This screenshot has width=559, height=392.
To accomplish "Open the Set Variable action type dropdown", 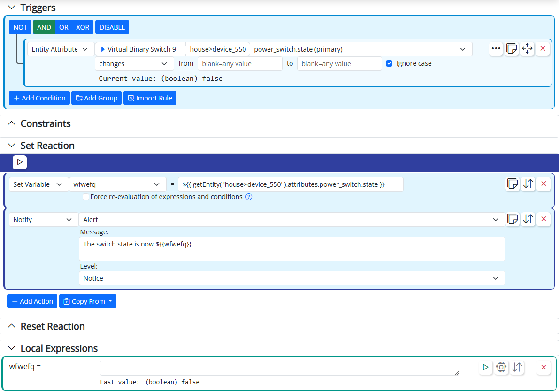I will pos(38,184).
